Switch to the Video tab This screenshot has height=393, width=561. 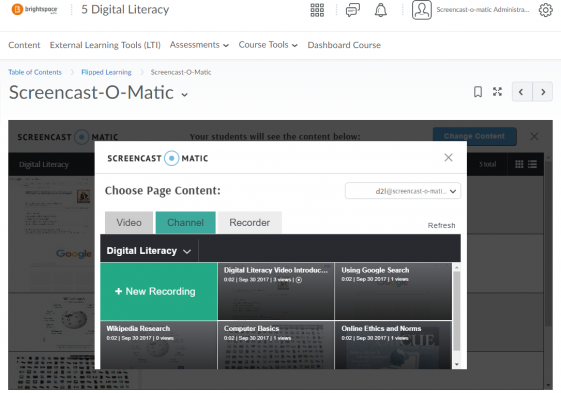pyautogui.click(x=129, y=223)
